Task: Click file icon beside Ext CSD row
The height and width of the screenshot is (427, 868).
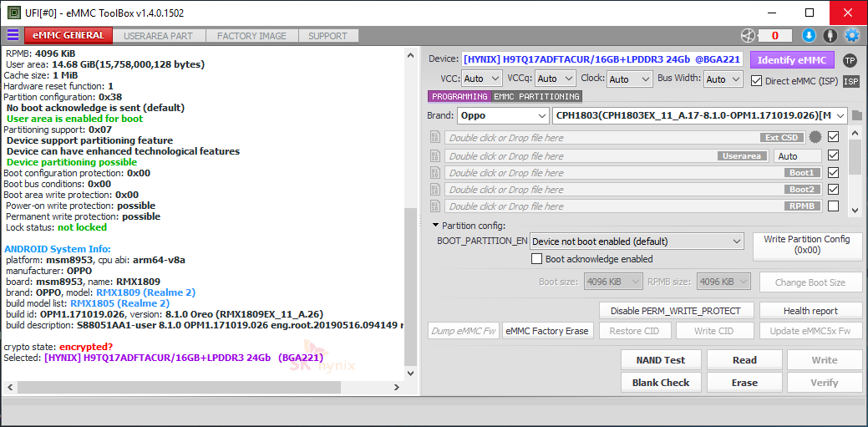Action: tap(435, 137)
